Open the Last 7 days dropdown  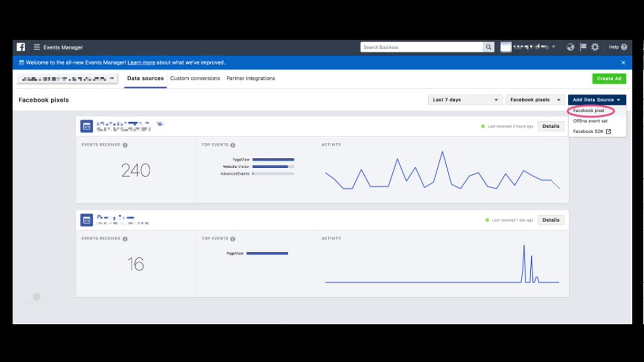465,100
